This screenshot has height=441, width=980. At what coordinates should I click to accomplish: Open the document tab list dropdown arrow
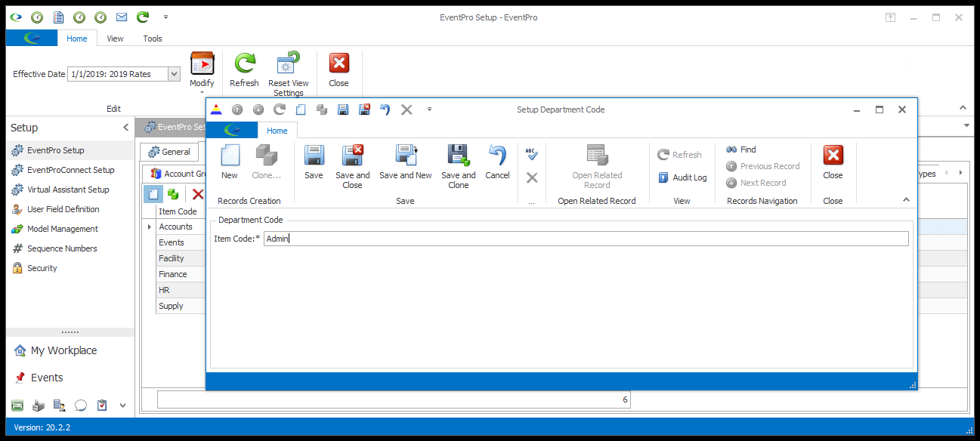966,125
